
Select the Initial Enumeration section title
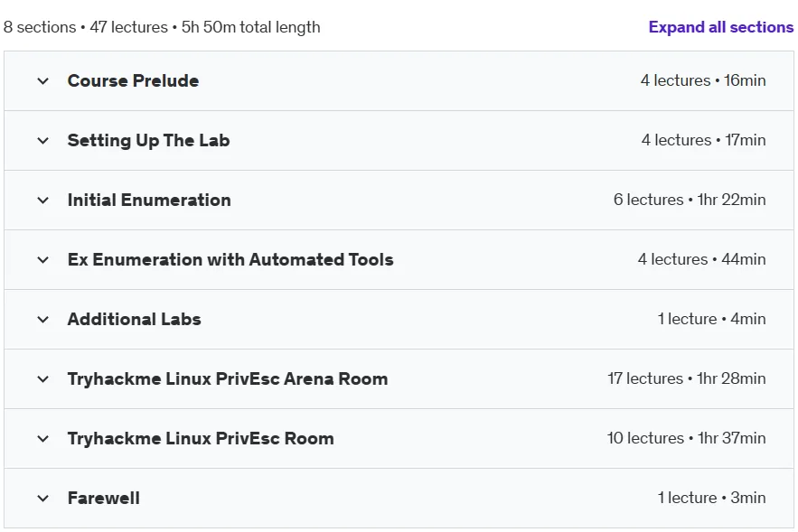pos(149,200)
